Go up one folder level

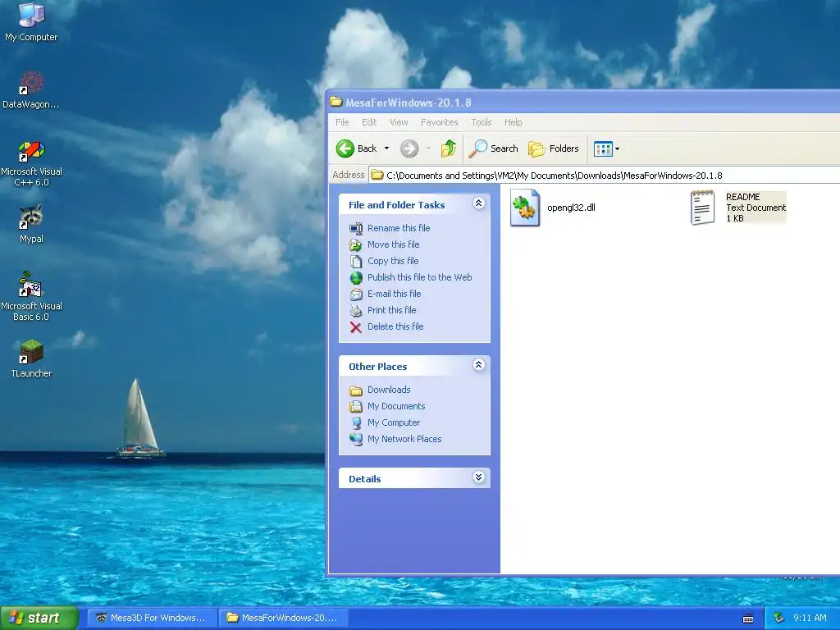[449, 148]
